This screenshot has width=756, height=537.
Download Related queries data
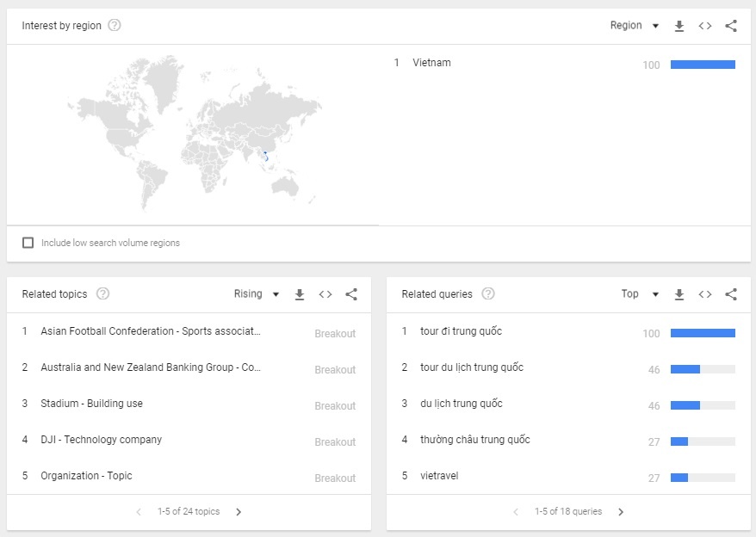pyautogui.click(x=679, y=294)
